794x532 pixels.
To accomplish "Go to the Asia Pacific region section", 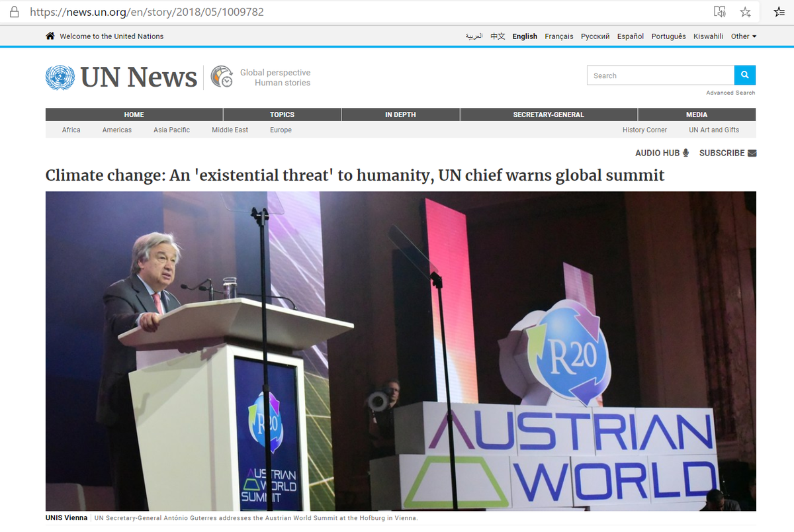I will (171, 130).
